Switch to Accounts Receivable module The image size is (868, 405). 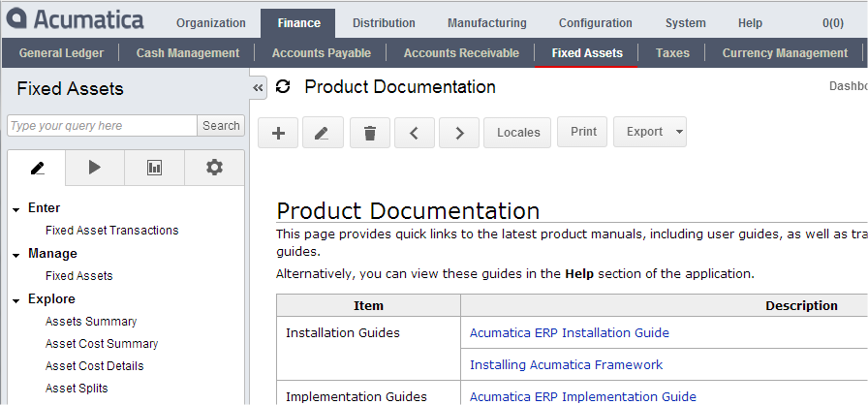(461, 53)
